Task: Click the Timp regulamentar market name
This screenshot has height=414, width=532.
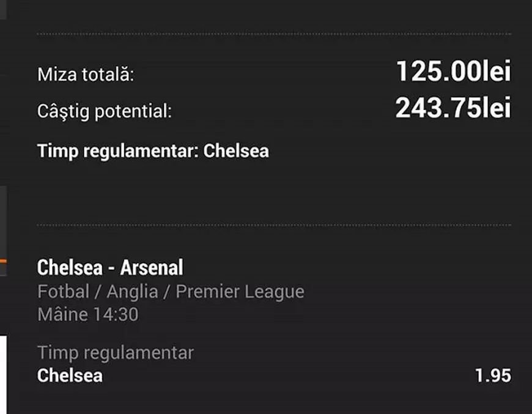Action: pyautogui.click(x=116, y=352)
